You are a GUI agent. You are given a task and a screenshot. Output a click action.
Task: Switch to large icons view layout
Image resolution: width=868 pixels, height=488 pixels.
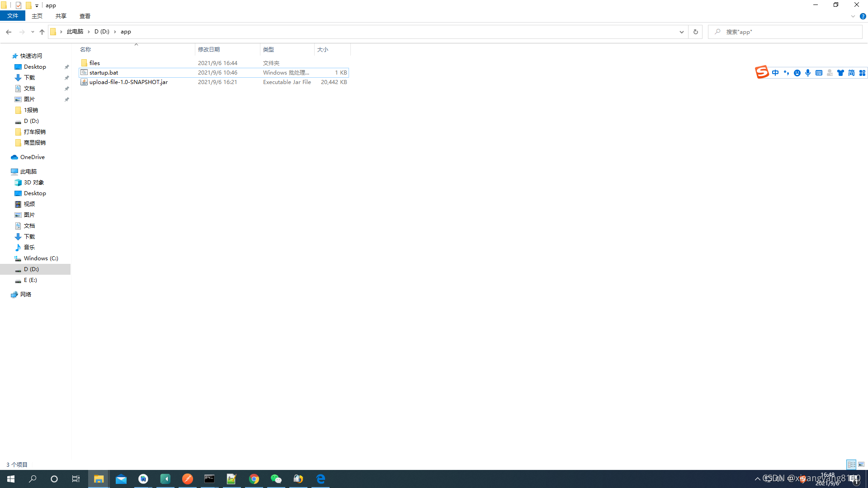click(861, 465)
